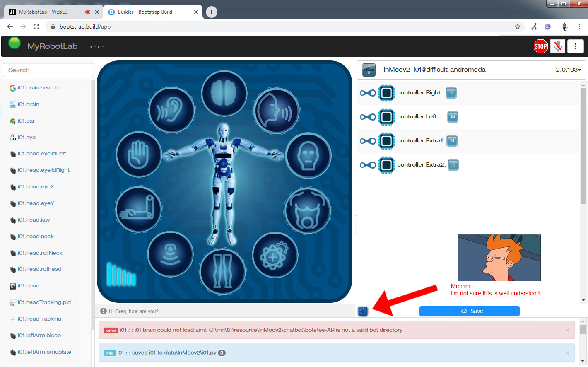Open the ear listening icon on the robot panel
The width and height of the screenshot is (588, 367).
pyautogui.click(x=171, y=110)
